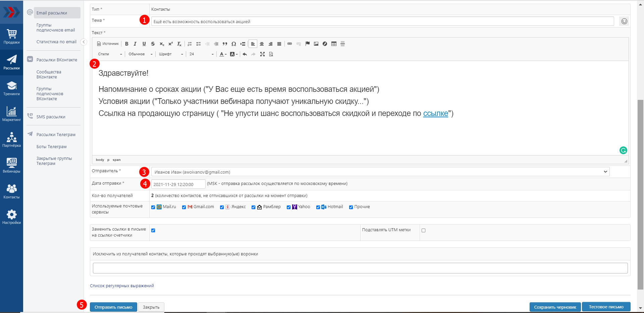The image size is (644, 313).
Task: Uncheck the Mail.ru mail service checkbox
Action: pyautogui.click(x=153, y=207)
